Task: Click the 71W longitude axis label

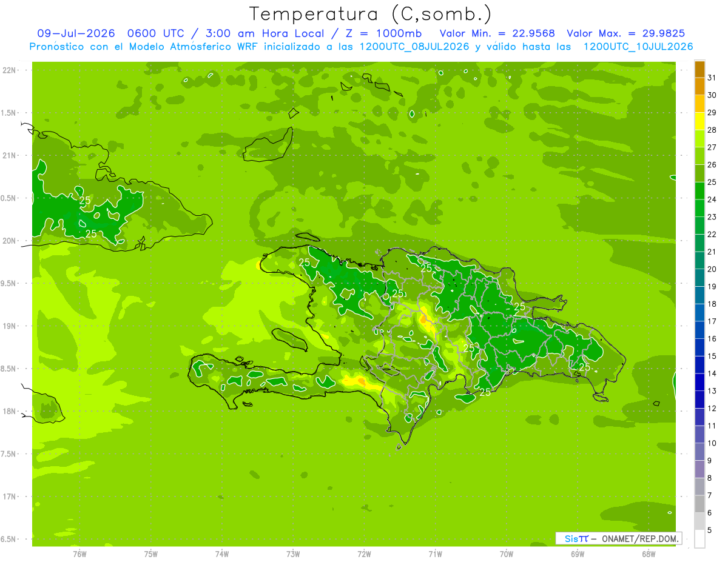Action: (x=435, y=554)
